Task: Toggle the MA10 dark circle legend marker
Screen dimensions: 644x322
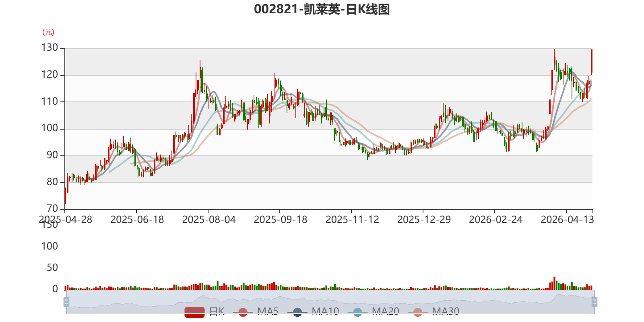Action: tap(297, 312)
